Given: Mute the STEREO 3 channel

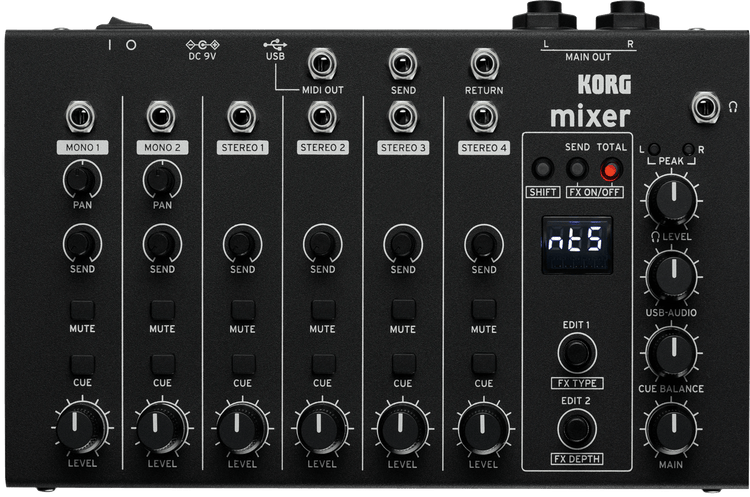Looking at the screenshot, I should (403, 310).
